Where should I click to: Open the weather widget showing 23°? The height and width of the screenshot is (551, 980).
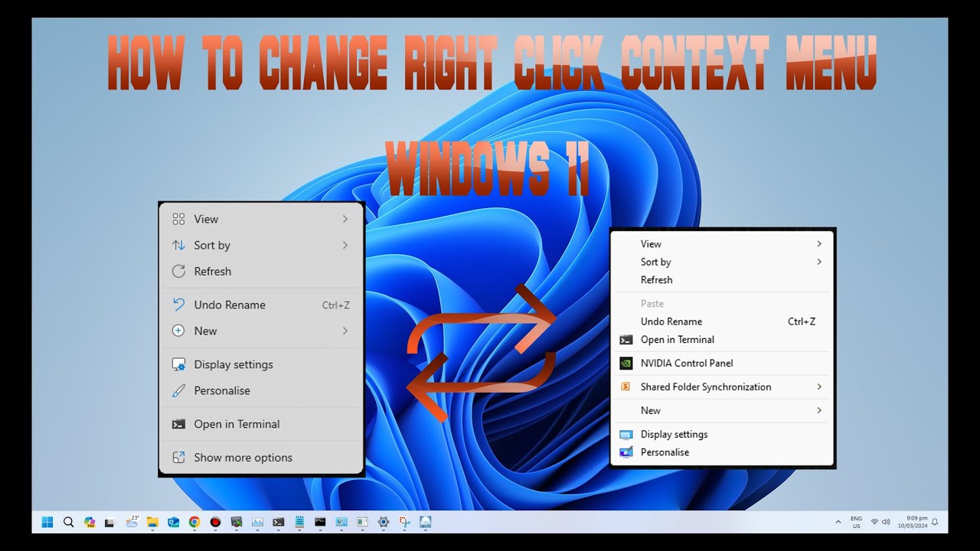pyautogui.click(x=132, y=521)
